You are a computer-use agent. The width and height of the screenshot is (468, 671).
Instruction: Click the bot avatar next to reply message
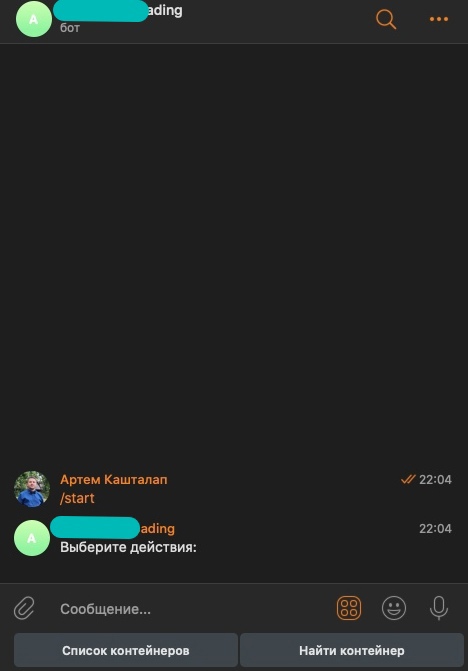point(32,538)
